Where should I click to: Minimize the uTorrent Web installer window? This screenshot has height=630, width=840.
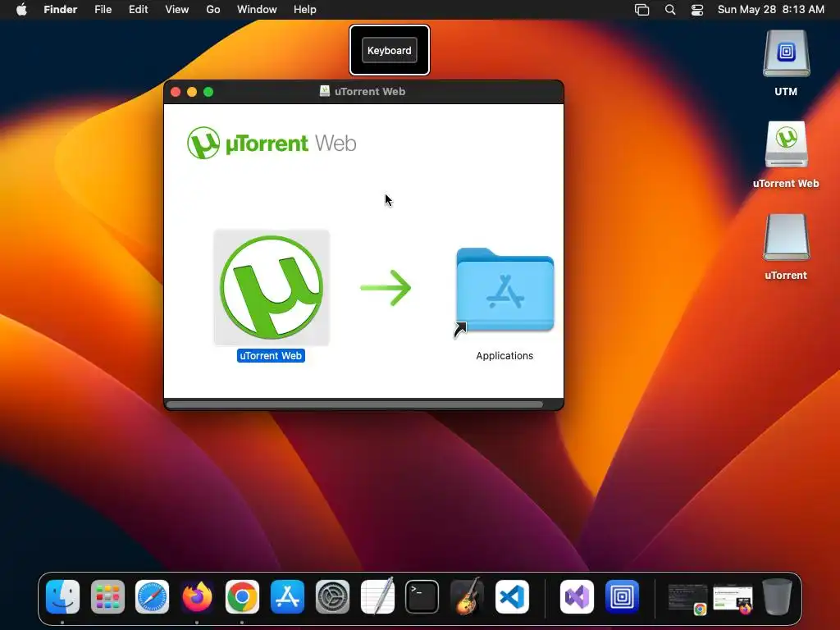[x=192, y=92]
